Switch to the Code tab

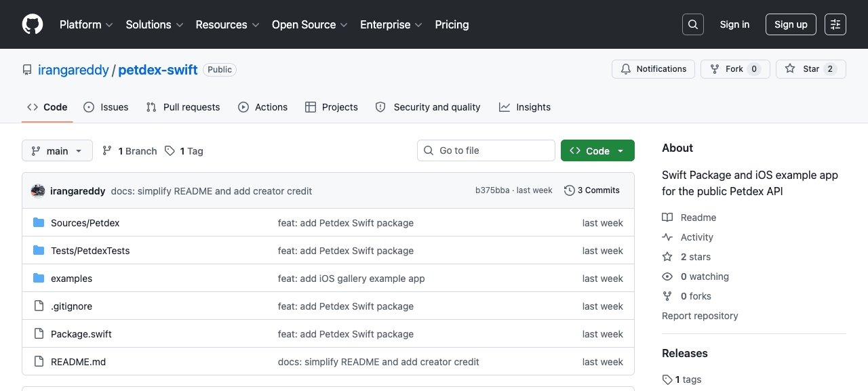coord(47,107)
